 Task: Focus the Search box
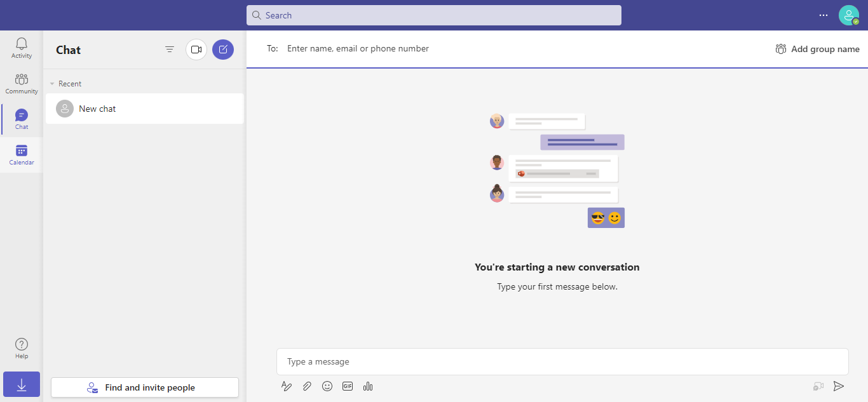pyautogui.click(x=434, y=15)
